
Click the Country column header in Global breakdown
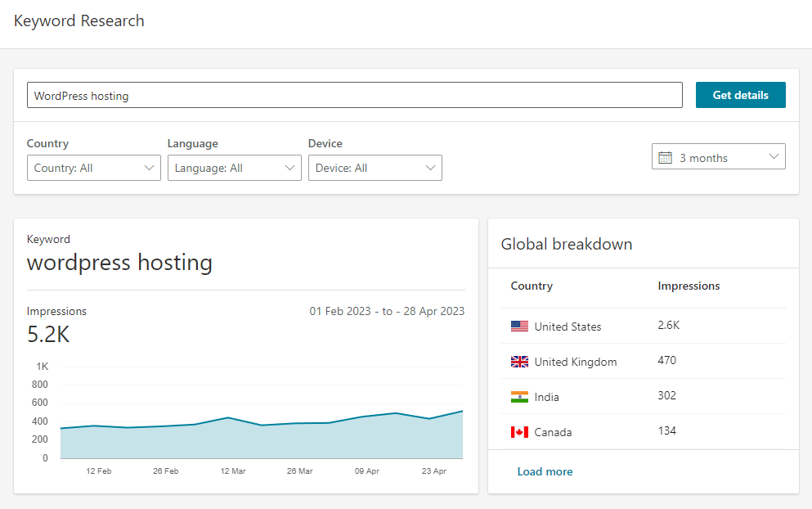click(532, 286)
